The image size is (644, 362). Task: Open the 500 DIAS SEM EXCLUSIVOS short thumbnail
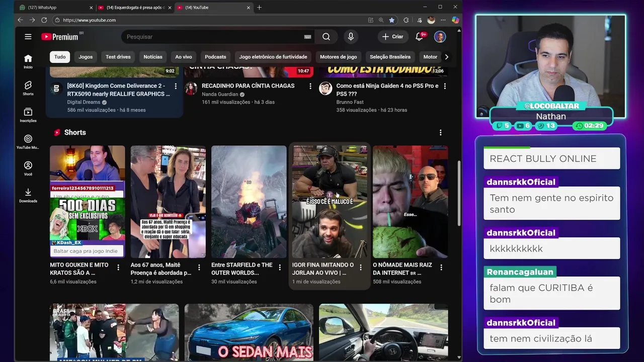click(x=88, y=202)
